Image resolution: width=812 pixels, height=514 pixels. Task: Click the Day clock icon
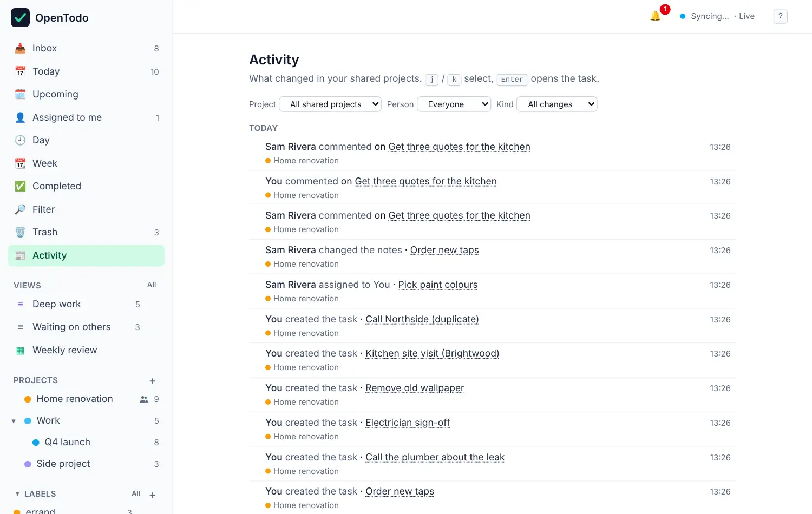[x=20, y=140]
